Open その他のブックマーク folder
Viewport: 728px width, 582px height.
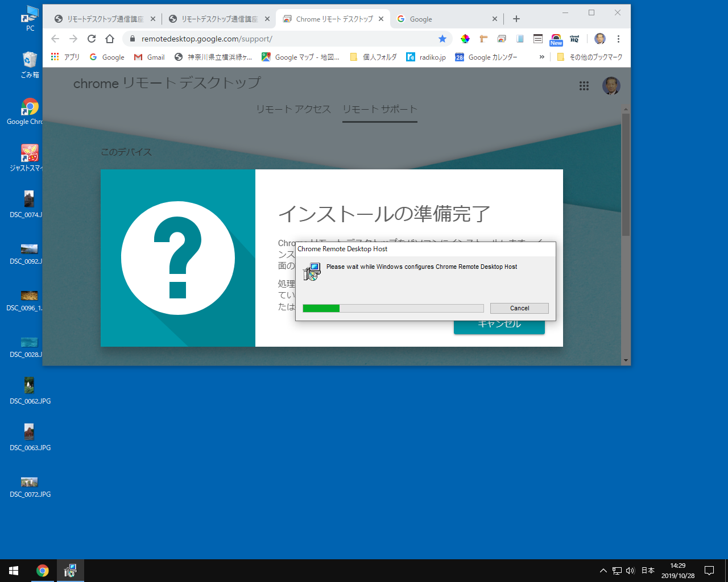(590, 57)
